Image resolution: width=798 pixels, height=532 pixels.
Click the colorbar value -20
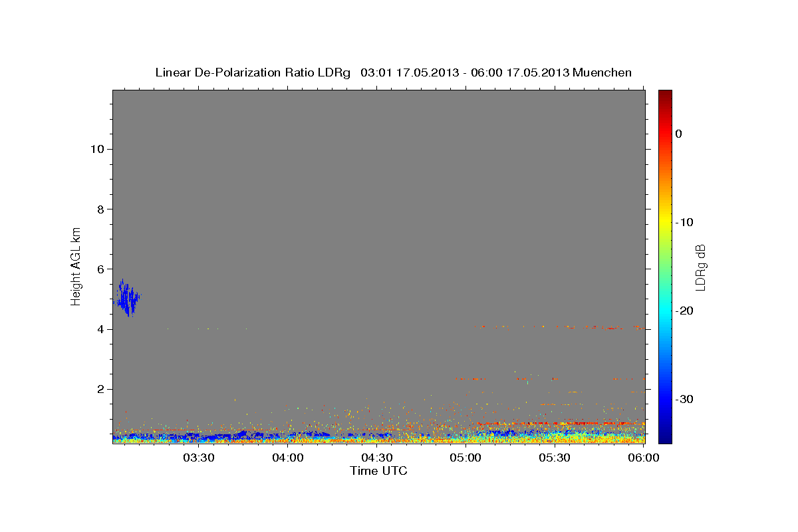pos(684,311)
